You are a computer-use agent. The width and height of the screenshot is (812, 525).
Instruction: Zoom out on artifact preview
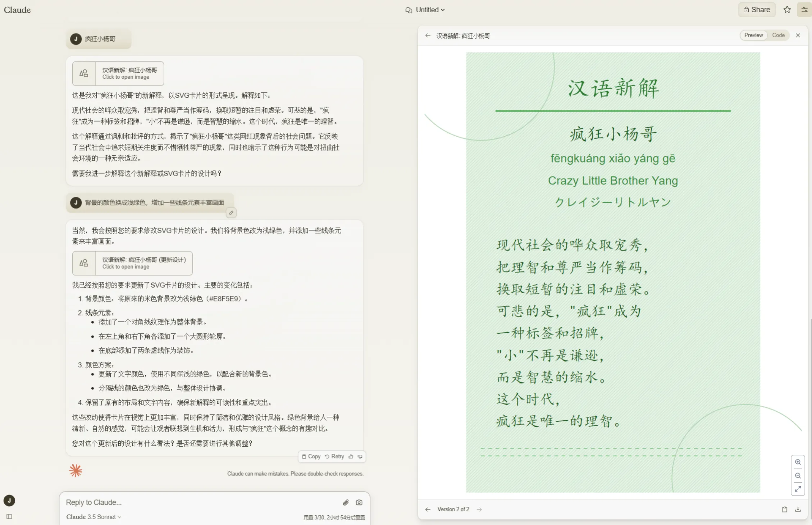tap(798, 476)
